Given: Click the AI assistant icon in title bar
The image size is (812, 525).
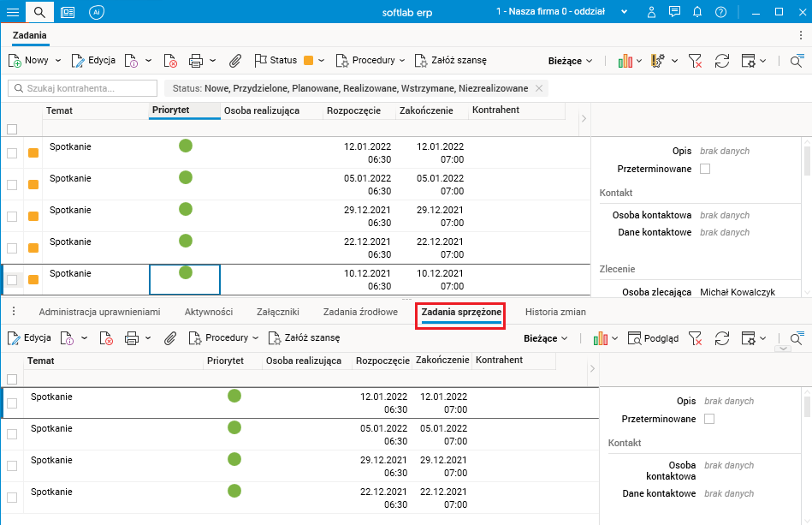Looking at the screenshot, I should [x=97, y=12].
